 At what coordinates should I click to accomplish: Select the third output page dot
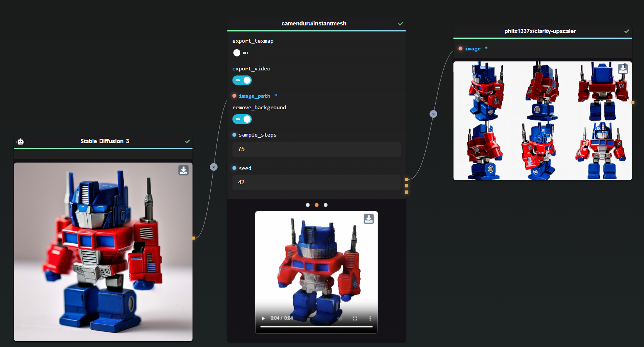tap(326, 205)
